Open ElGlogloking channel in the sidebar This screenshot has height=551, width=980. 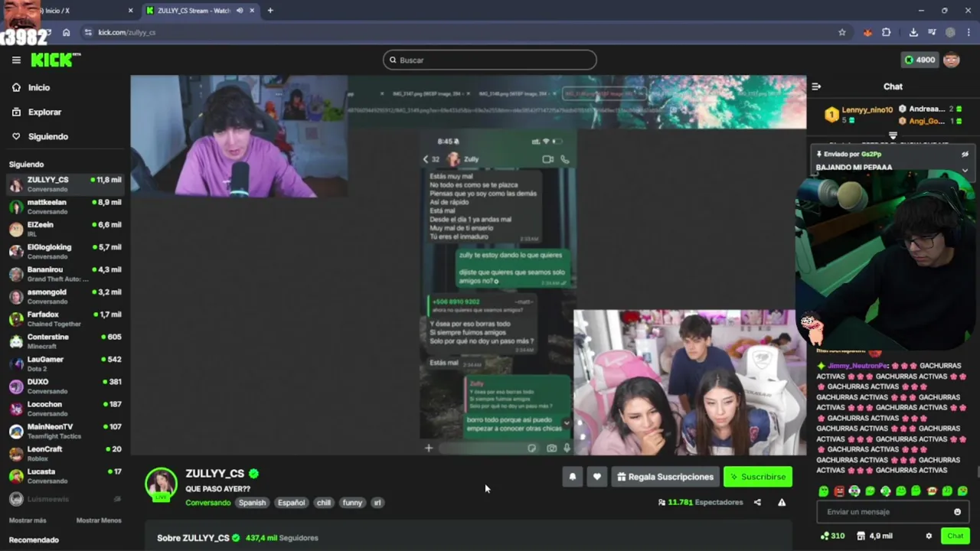click(65, 252)
